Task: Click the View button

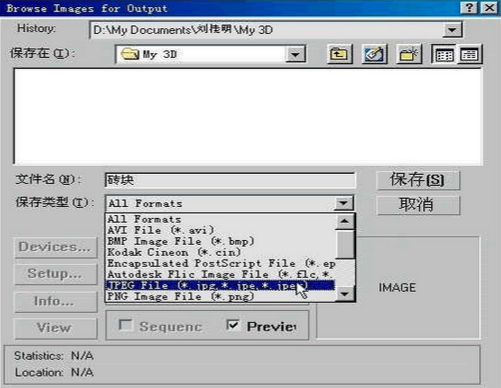Action: coord(56,328)
